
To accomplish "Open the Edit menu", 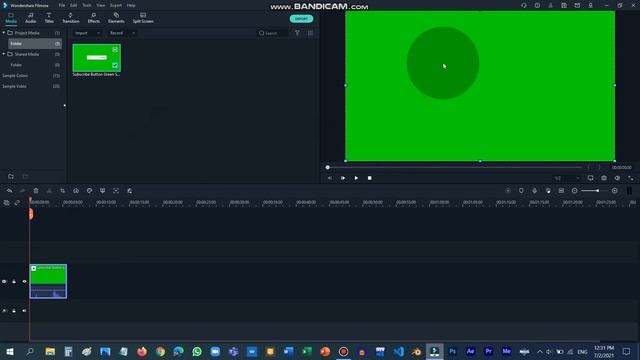I will (73, 5).
